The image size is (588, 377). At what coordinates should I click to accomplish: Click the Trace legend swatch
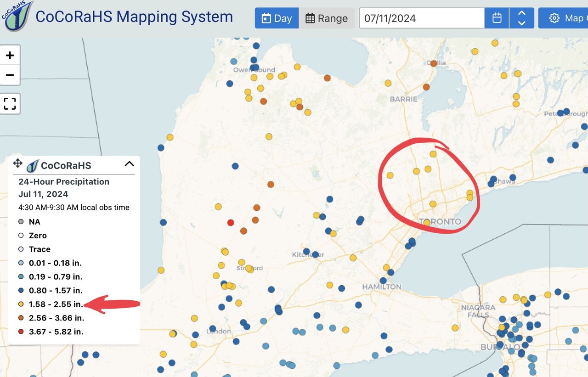(21, 249)
